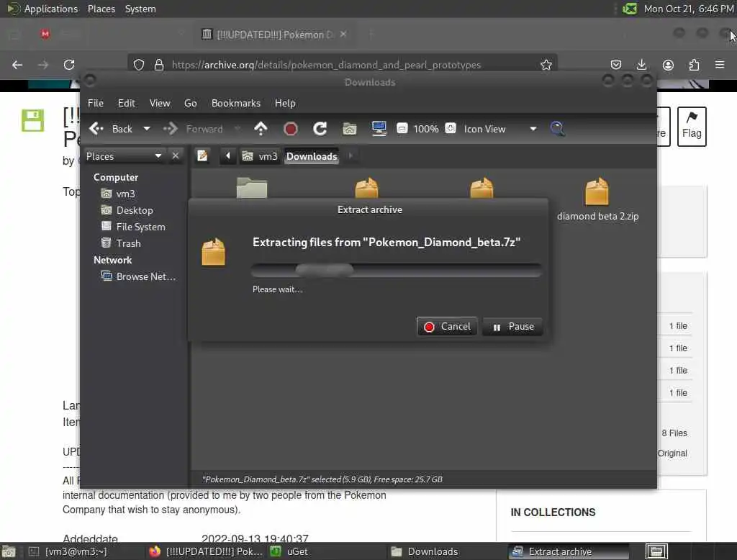Open the System panel menu

[x=140, y=9]
